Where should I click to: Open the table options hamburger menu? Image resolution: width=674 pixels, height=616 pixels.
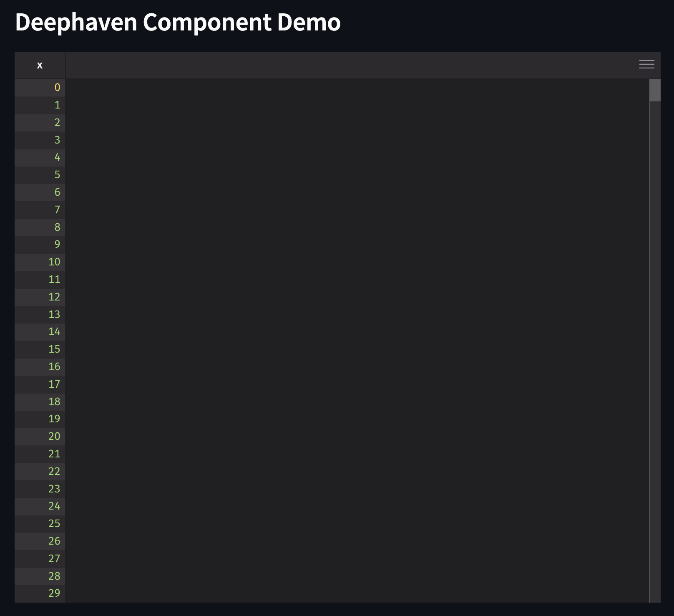click(x=646, y=64)
